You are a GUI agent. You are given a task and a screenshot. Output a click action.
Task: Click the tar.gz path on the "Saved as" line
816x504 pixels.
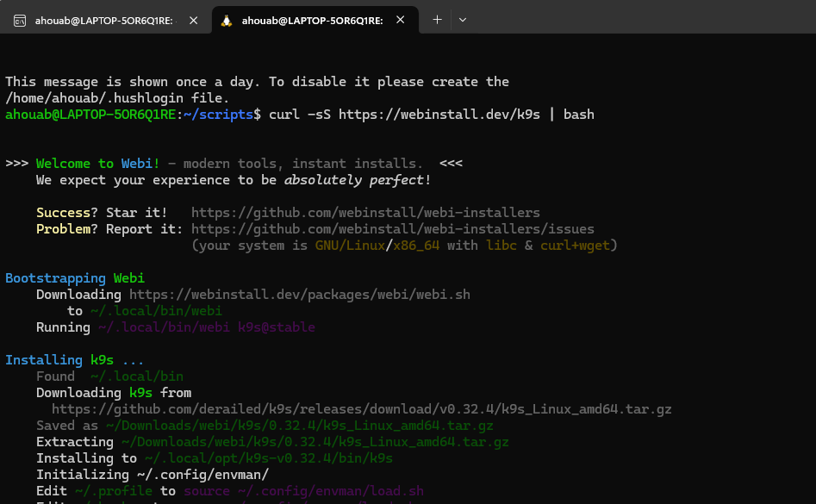(x=300, y=426)
